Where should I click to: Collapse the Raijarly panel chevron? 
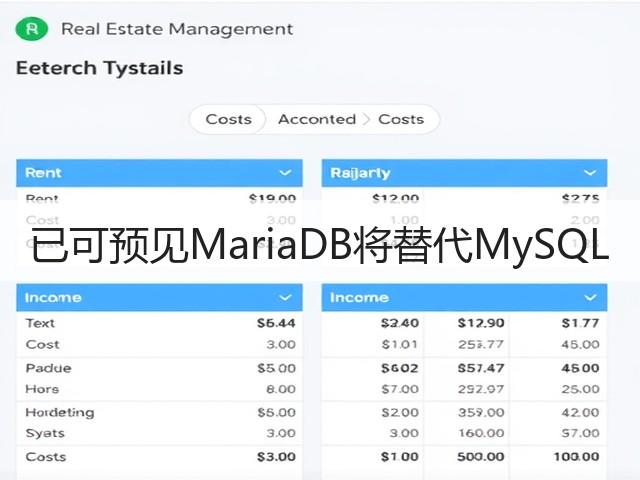(590, 173)
